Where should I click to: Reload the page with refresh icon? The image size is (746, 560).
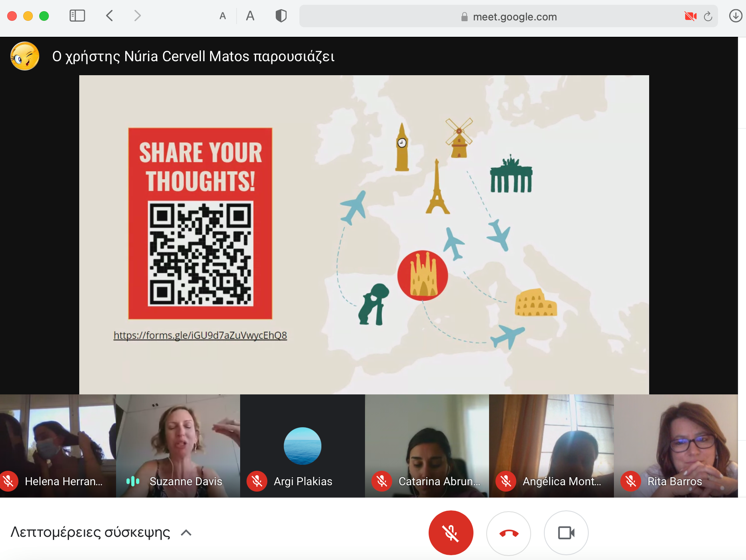pos(708,16)
